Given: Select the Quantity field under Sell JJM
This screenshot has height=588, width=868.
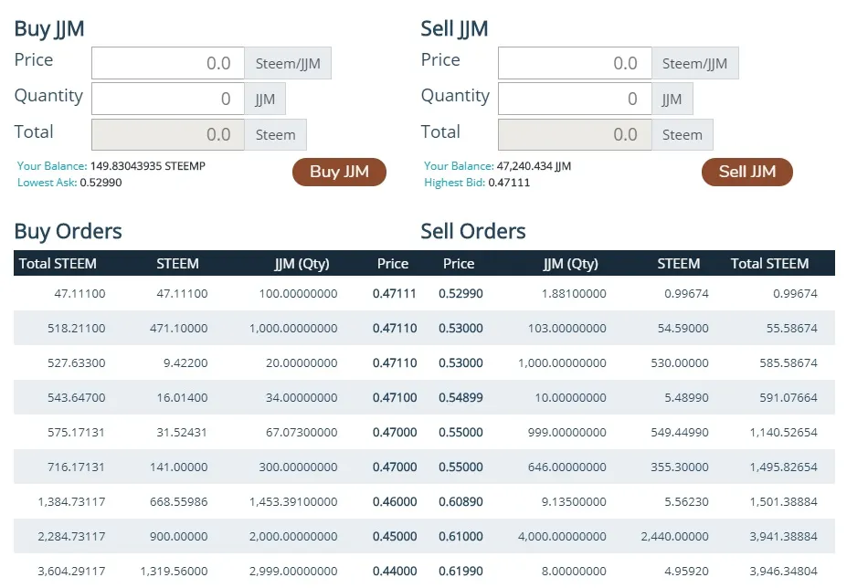Looking at the screenshot, I should (x=575, y=99).
